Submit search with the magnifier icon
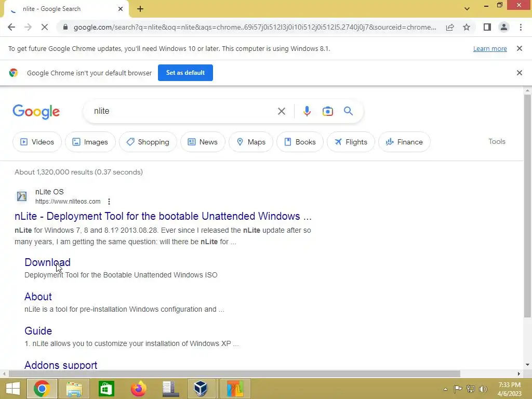Image resolution: width=532 pixels, height=399 pixels. click(x=348, y=111)
